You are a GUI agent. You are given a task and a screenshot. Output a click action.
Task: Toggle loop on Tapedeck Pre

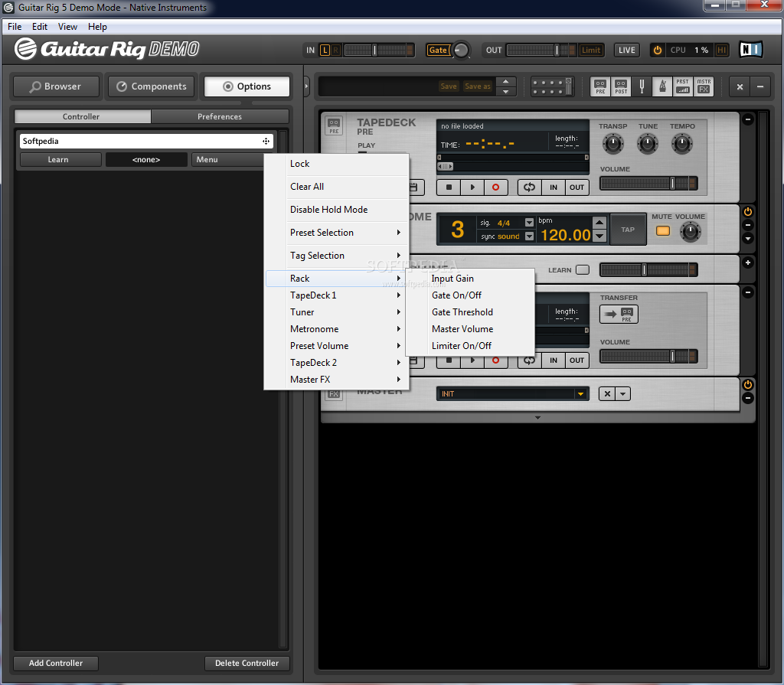[x=530, y=188]
